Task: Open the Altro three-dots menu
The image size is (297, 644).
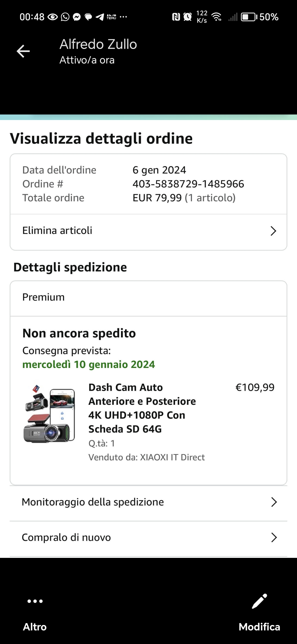Action: coord(35,601)
